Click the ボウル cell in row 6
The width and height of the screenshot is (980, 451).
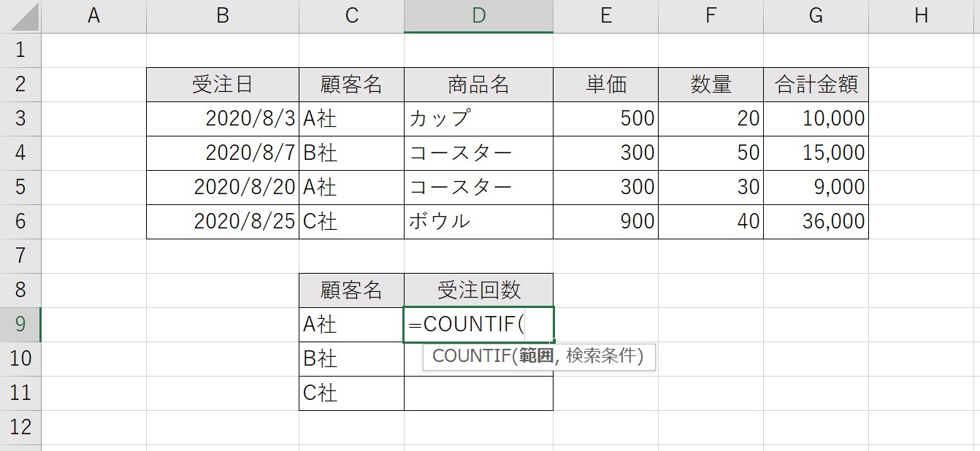point(478,222)
